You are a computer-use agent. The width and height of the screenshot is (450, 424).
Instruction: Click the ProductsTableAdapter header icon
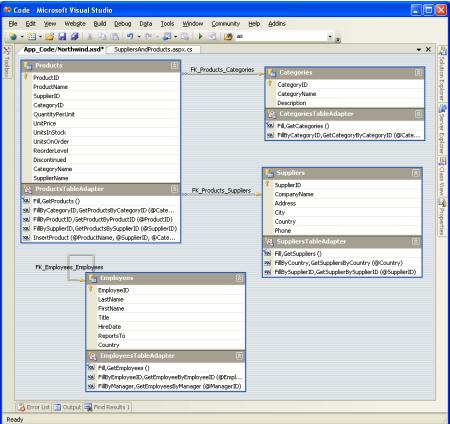[x=28, y=189]
